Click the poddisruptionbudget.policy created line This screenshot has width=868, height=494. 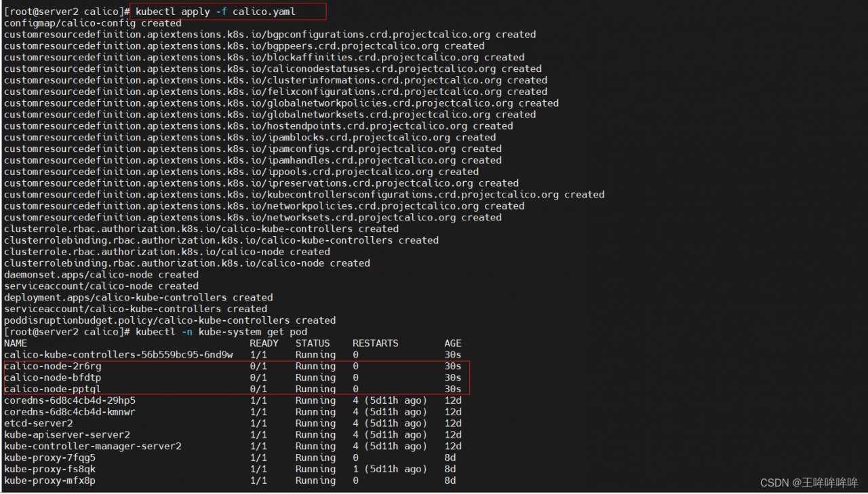tap(170, 320)
